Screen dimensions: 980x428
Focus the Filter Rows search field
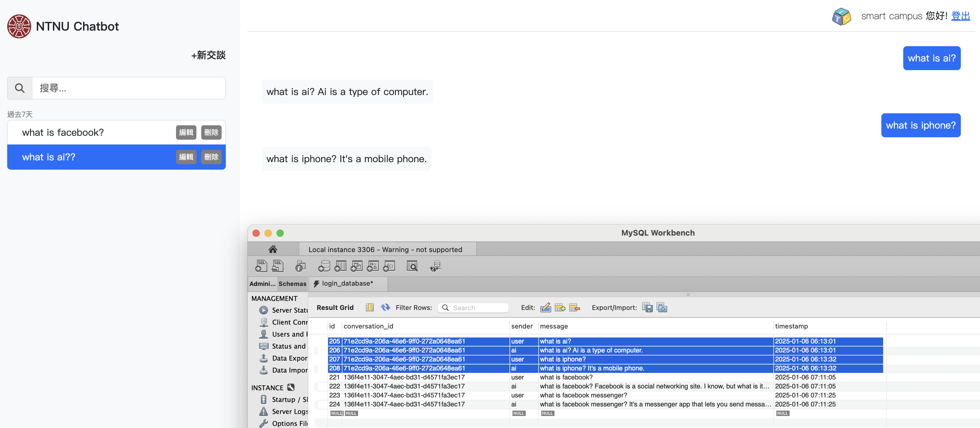[473, 308]
